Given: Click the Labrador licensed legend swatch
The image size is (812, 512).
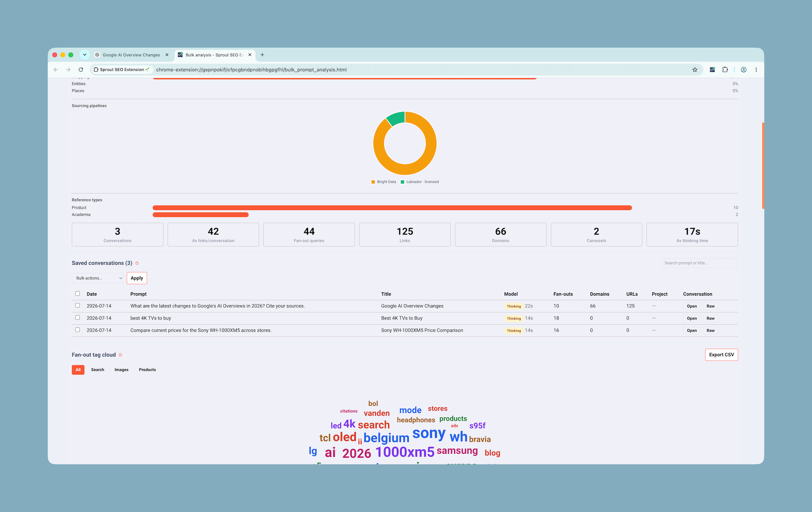Looking at the screenshot, I should pyautogui.click(x=402, y=182).
